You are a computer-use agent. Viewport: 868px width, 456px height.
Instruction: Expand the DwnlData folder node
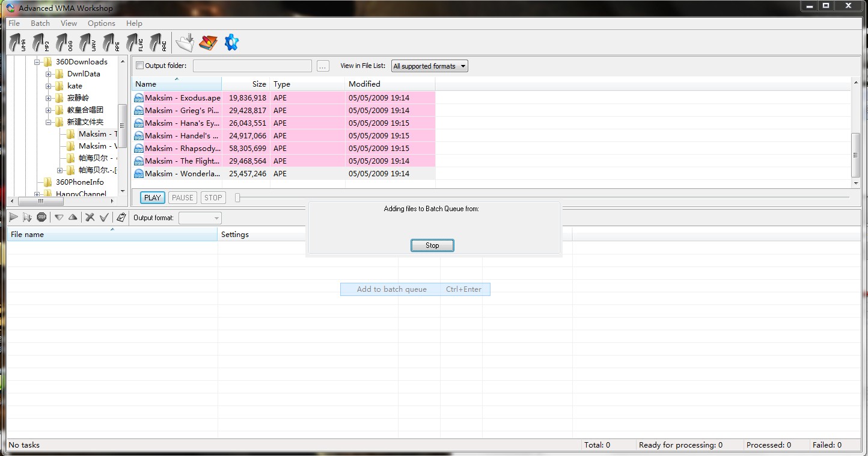pos(49,74)
